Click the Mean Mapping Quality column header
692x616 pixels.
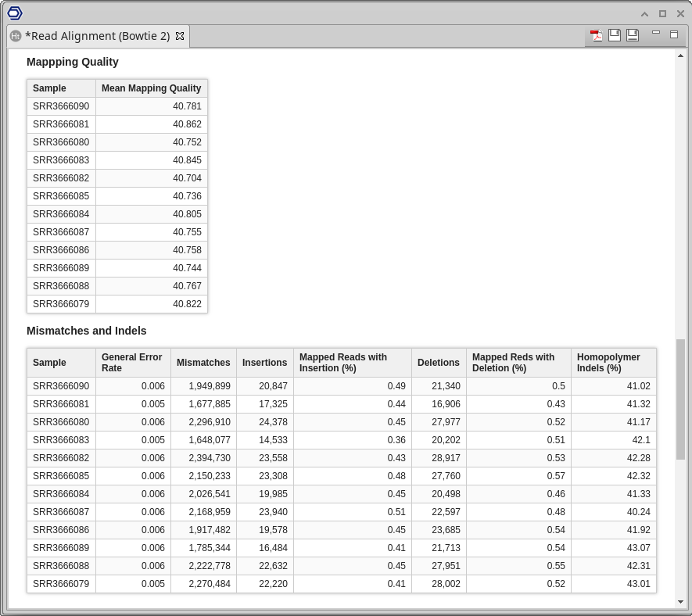pos(151,88)
